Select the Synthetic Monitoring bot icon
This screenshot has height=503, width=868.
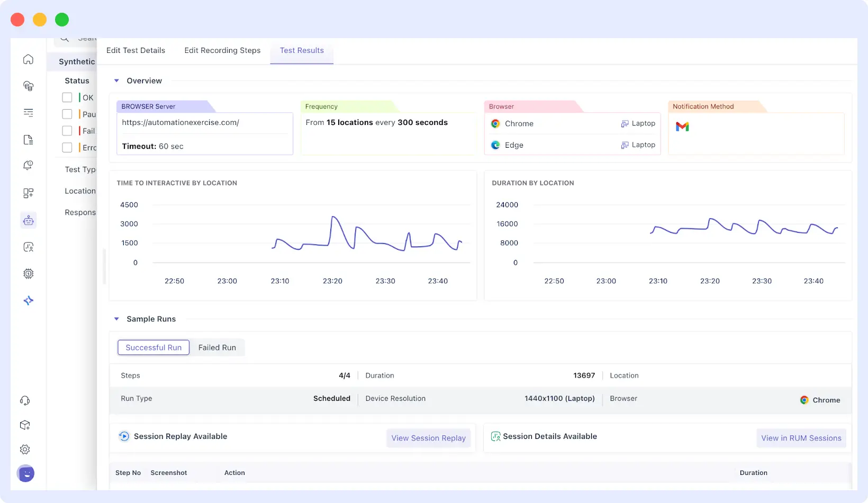pyautogui.click(x=28, y=220)
